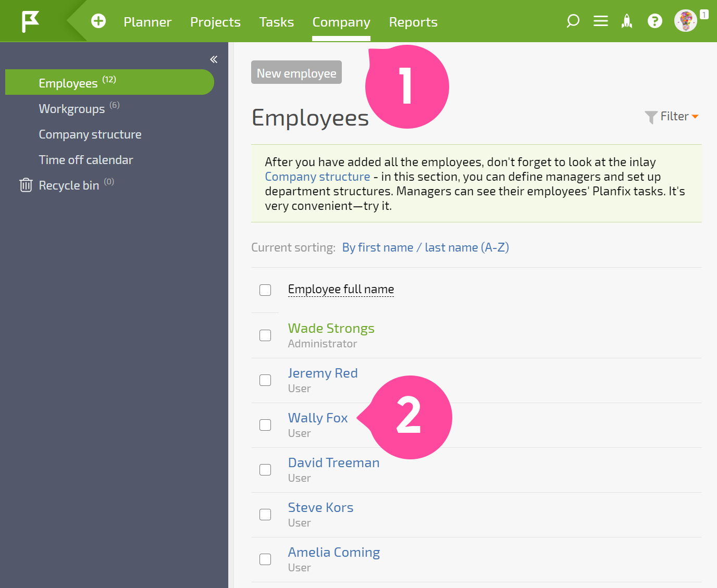Open Steve Kors employee profile

tap(320, 507)
